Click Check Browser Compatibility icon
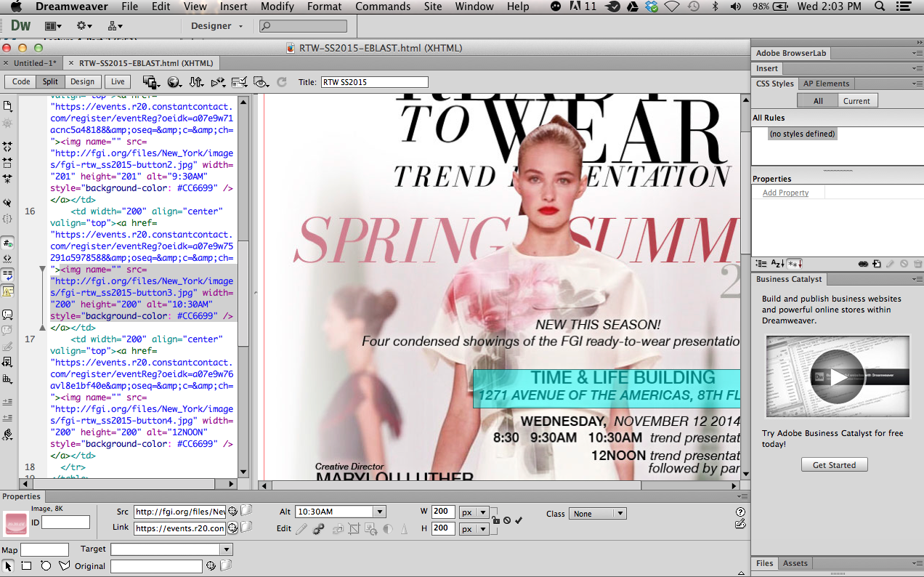 click(x=239, y=82)
